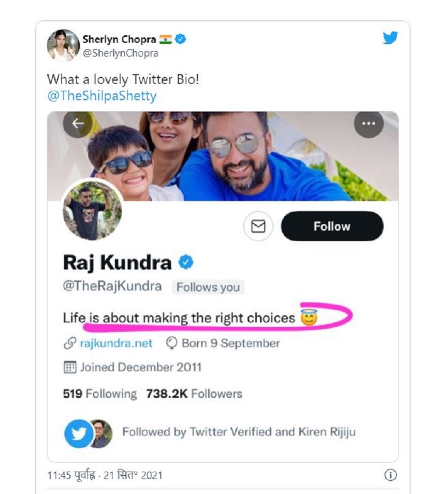Click the envelope message icon
The height and width of the screenshot is (494, 448).
(x=258, y=226)
